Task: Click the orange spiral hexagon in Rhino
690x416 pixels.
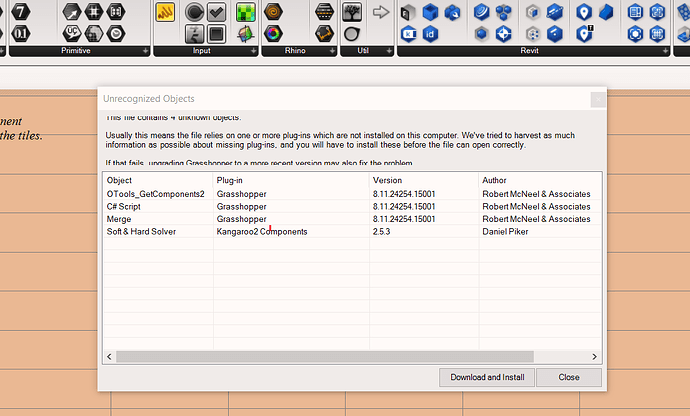Action: click(273, 12)
